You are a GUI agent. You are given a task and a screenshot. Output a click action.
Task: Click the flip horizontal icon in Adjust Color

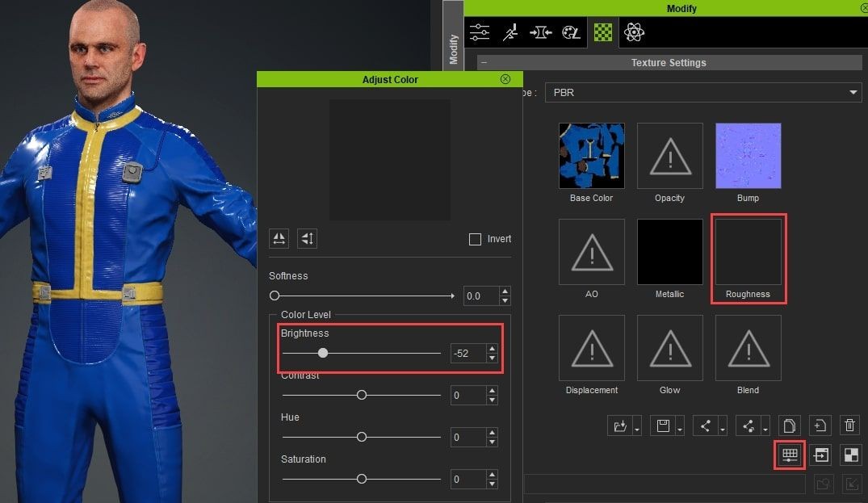tap(279, 238)
